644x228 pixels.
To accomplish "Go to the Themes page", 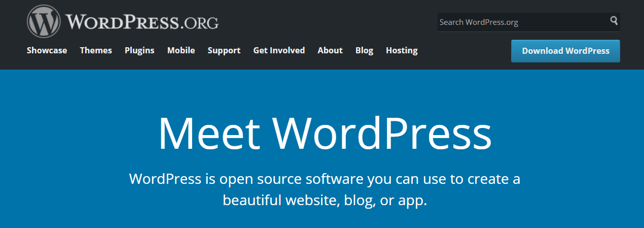I will tap(96, 50).
